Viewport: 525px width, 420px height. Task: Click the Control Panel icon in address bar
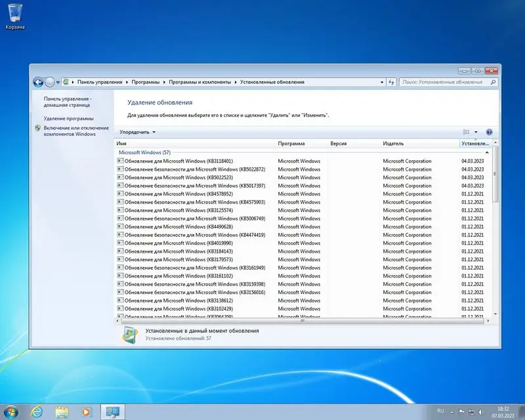[x=66, y=82]
